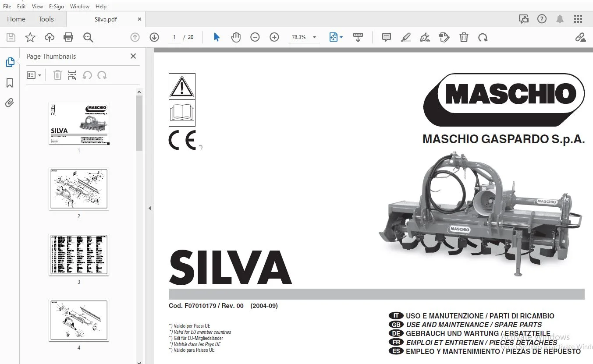Rotate thumbnail counterclockwise
This screenshot has height=364, width=593.
tap(87, 75)
